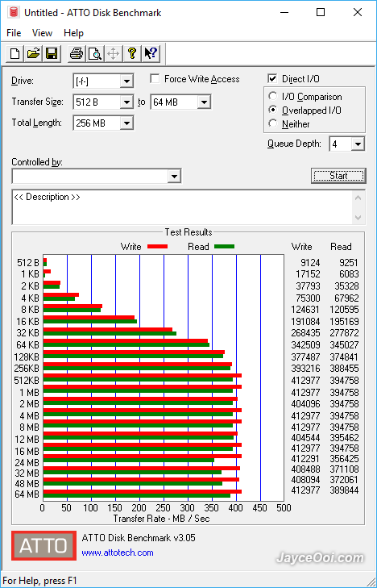Uncheck the Direct I/O checkbox
This screenshot has width=377, height=588.
(x=272, y=79)
